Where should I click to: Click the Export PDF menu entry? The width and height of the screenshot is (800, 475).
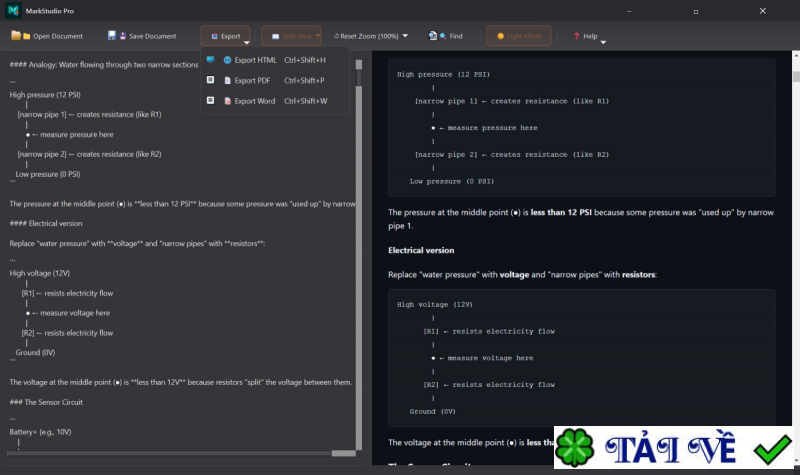point(252,80)
